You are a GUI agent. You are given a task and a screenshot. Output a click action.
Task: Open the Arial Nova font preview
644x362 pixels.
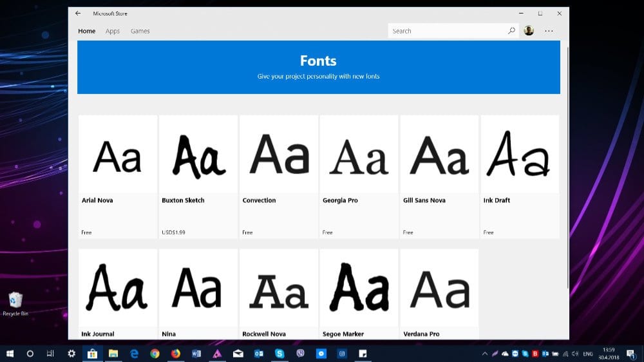coord(117,155)
